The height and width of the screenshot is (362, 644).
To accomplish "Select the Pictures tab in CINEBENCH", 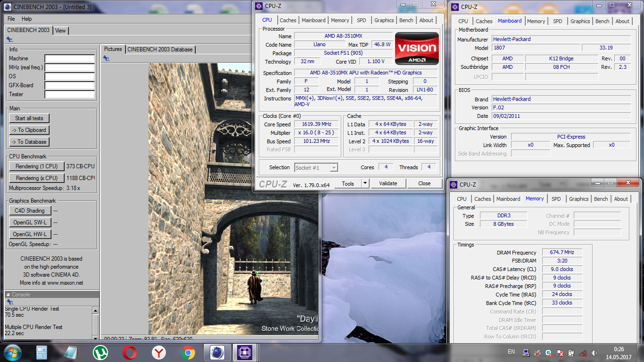I will 113,49.
